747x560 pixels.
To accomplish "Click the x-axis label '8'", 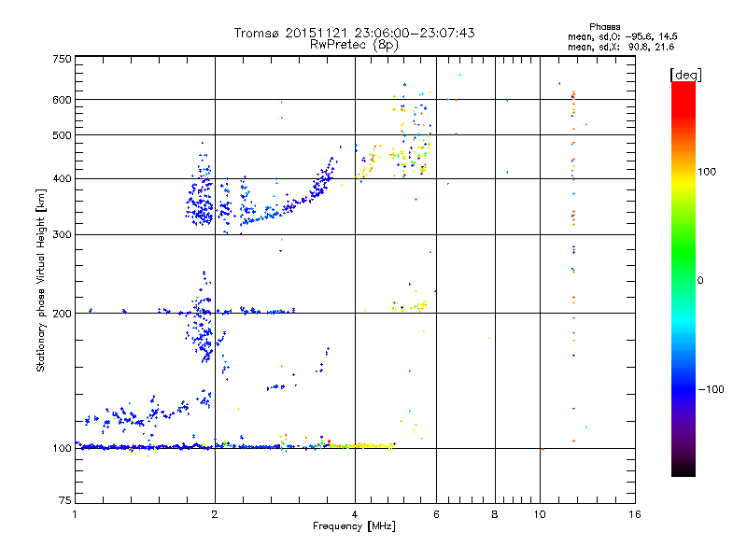I will (x=495, y=515).
